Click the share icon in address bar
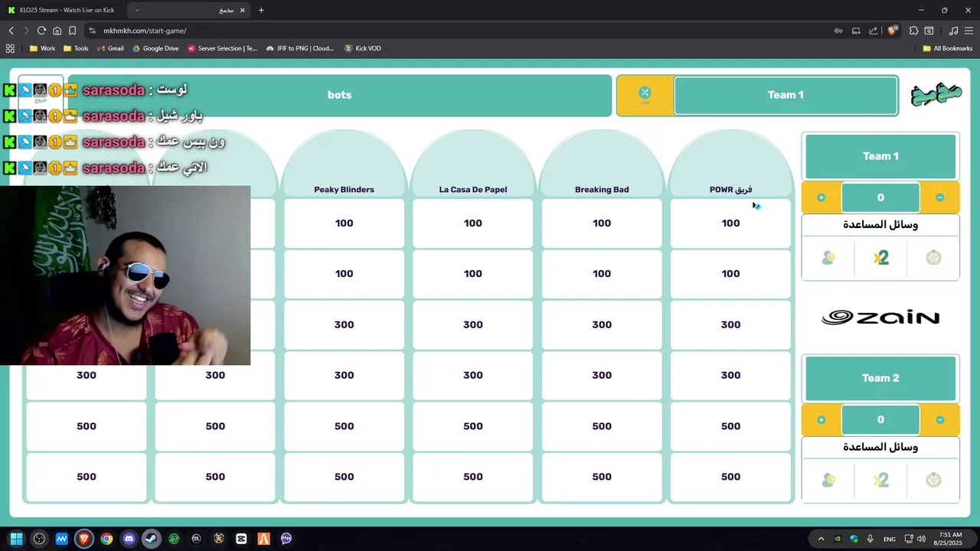 coord(874,31)
